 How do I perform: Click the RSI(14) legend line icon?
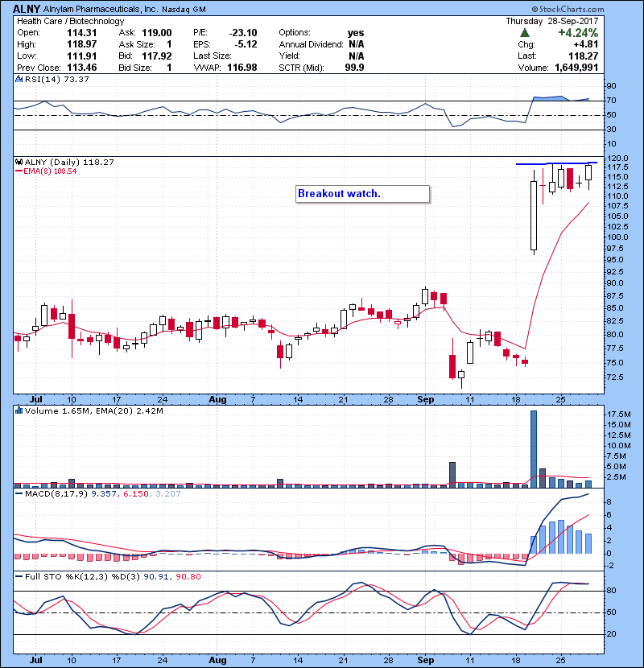[x=19, y=79]
